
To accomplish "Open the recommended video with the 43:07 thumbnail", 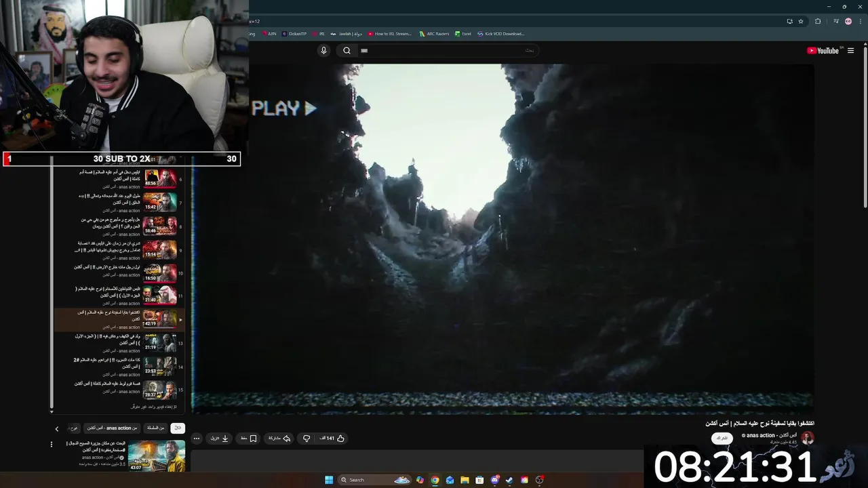I will coord(157,456).
